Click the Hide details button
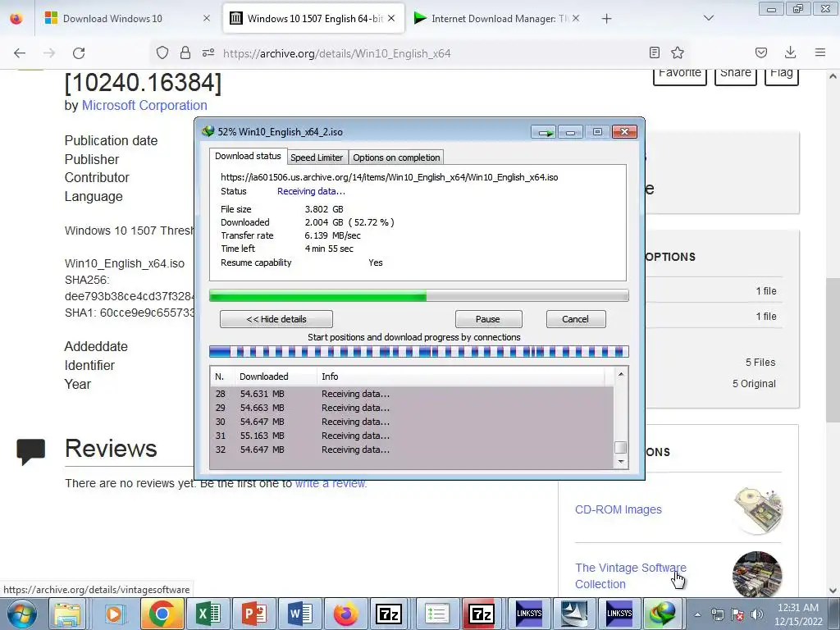This screenshot has width=840, height=630. coord(276,319)
